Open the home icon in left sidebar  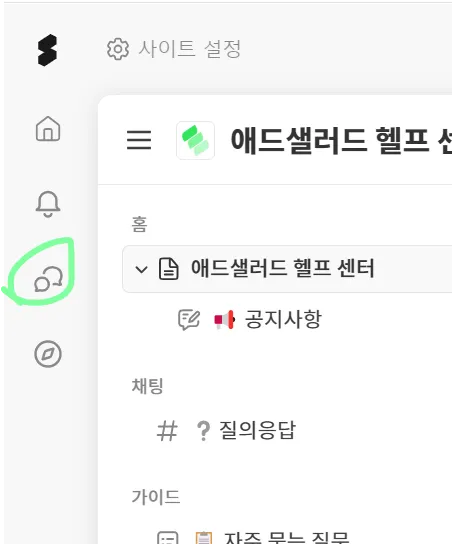(48, 129)
